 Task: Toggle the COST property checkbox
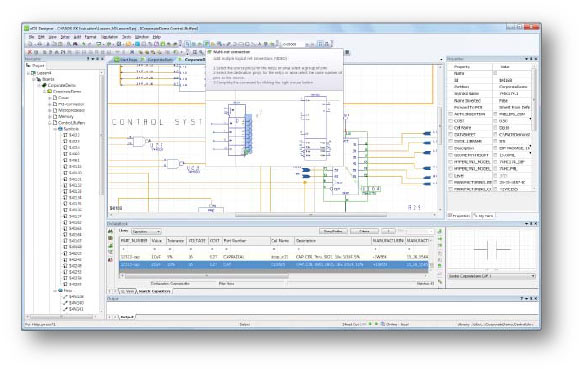pos(451,121)
